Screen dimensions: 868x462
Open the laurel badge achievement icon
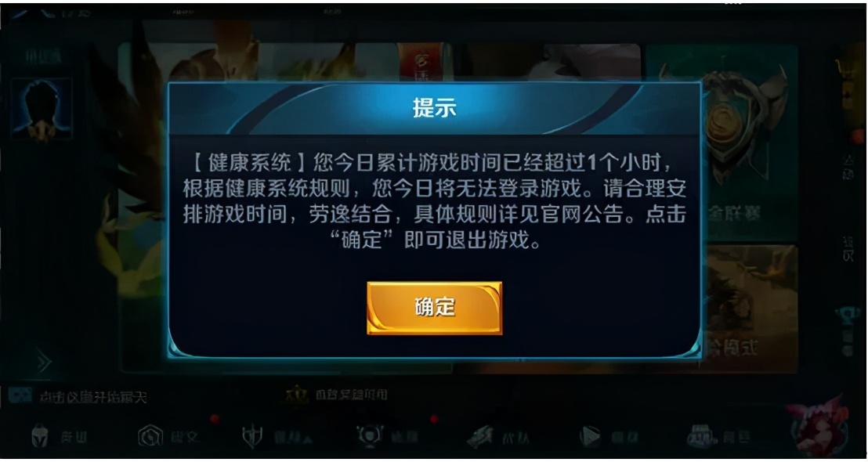coord(367,437)
